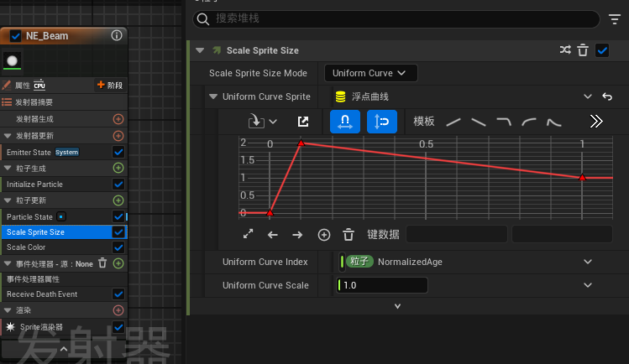Add a new curve key
Screen dimensions: 629x364
(x=323, y=235)
